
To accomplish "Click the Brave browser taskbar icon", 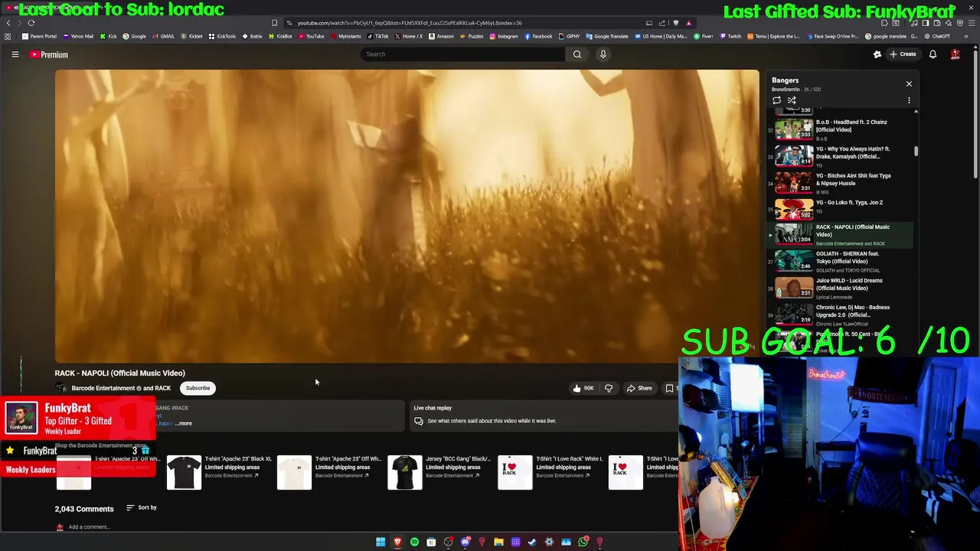I will [x=397, y=542].
